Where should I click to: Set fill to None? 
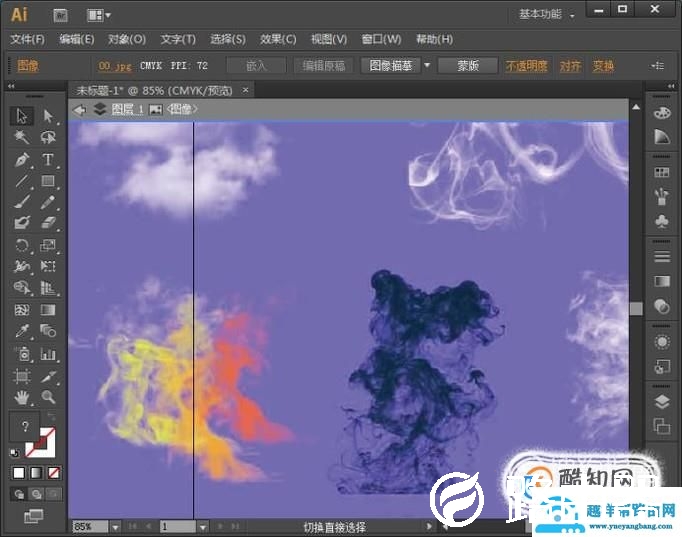53,473
